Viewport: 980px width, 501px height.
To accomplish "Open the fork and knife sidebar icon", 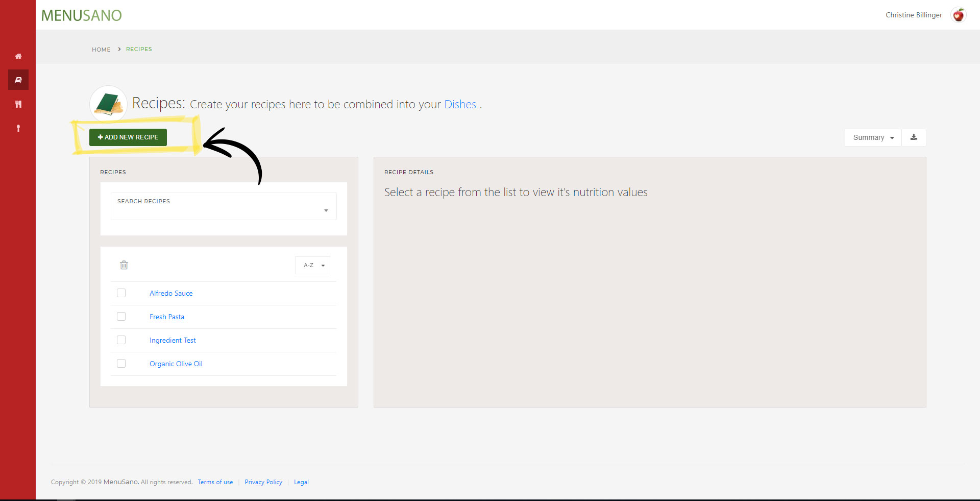I will coord(18,104).
